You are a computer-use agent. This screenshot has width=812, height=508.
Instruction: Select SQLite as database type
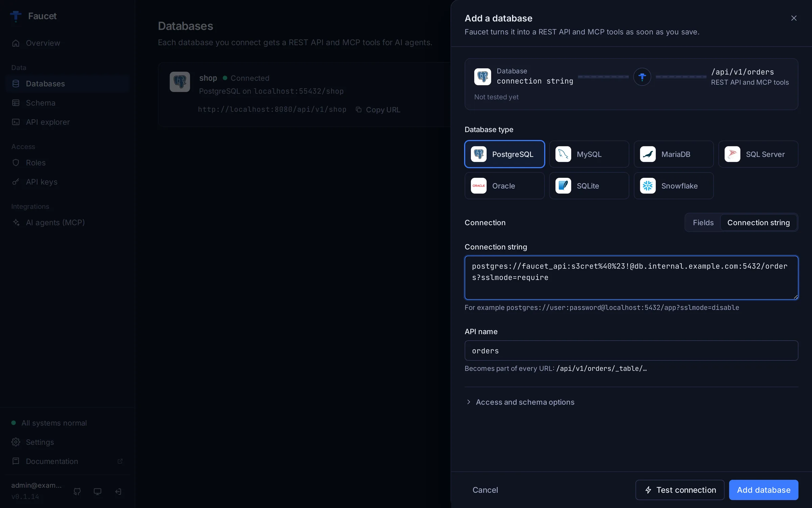(589, 186)
